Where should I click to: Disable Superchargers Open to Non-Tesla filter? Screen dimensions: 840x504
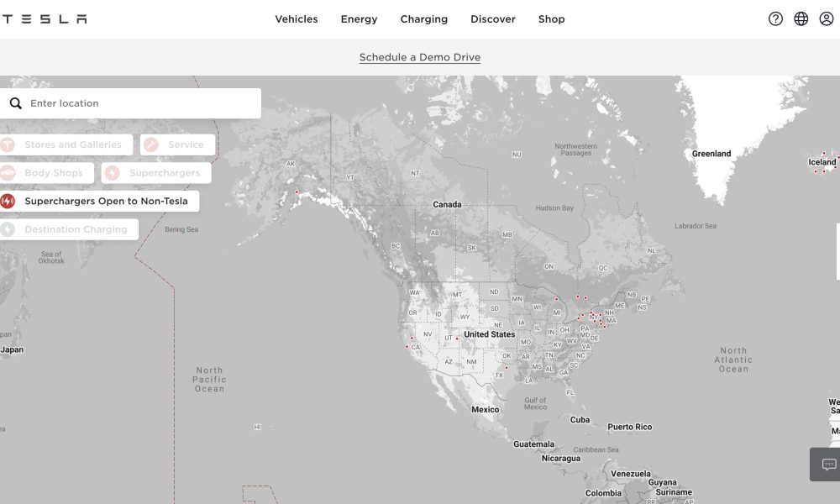pos(99,202)
